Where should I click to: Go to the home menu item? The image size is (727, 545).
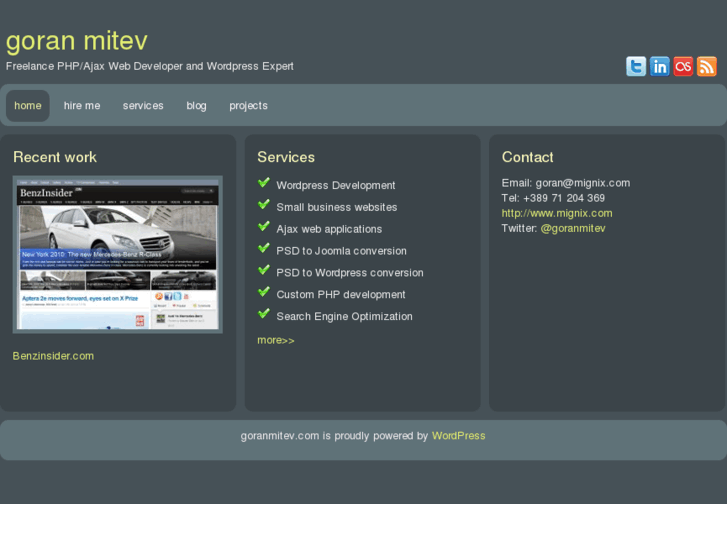[x=28, y=106]
